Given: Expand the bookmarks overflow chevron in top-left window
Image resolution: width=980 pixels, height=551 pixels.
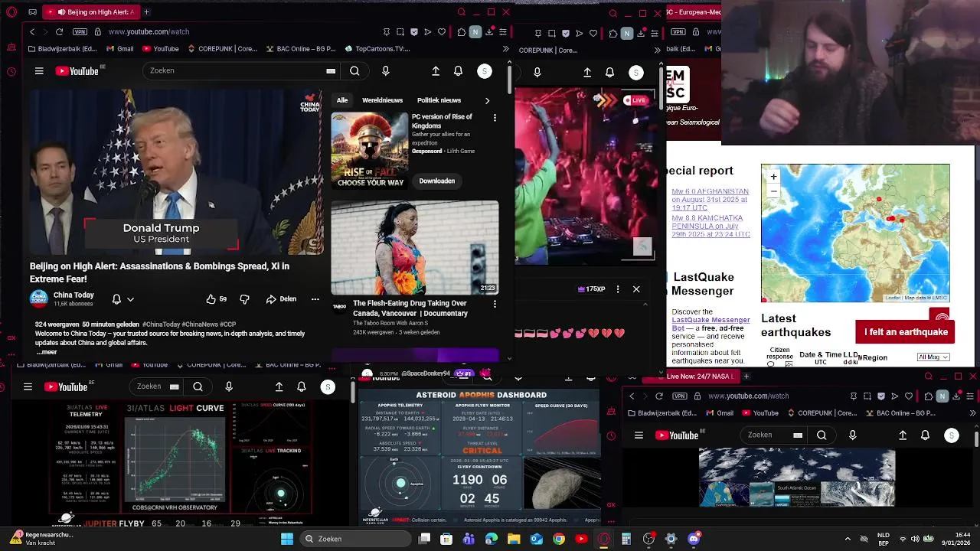Looking at the screenshot, I should point(505,49).
